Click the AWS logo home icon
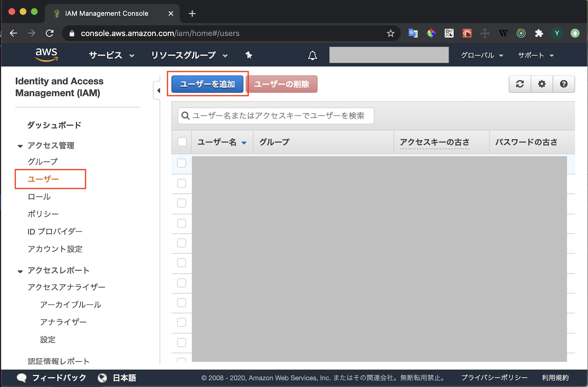The image size is (588, 387). point(47,55)
